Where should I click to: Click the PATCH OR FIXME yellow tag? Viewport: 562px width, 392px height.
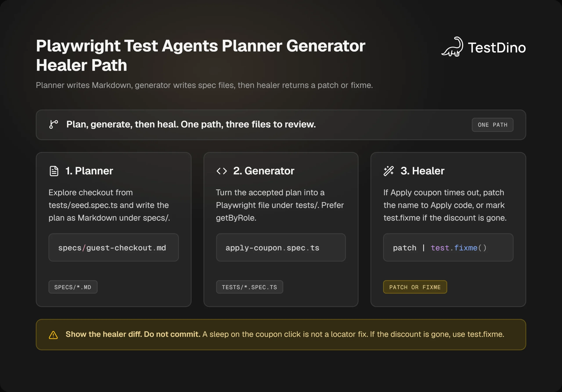coord(415,287)
